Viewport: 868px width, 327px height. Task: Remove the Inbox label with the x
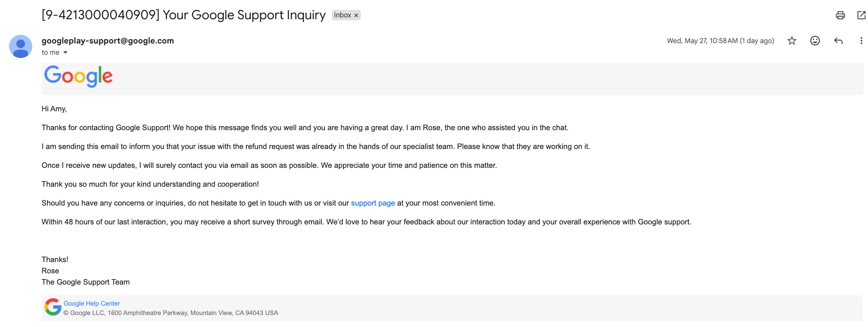point(356,15)
